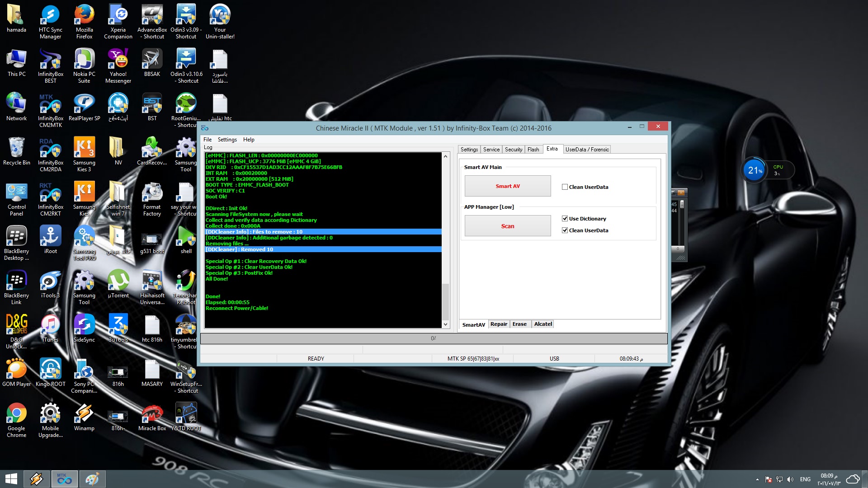Click the USB status bar entry
The image size is (868, 488).
coord(554,359)
